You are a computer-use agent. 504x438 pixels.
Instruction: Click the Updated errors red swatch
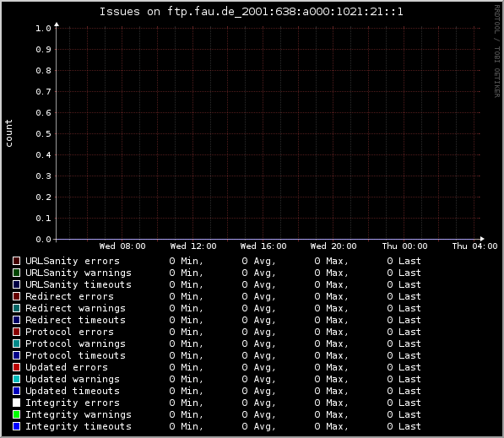click(16, 367)
